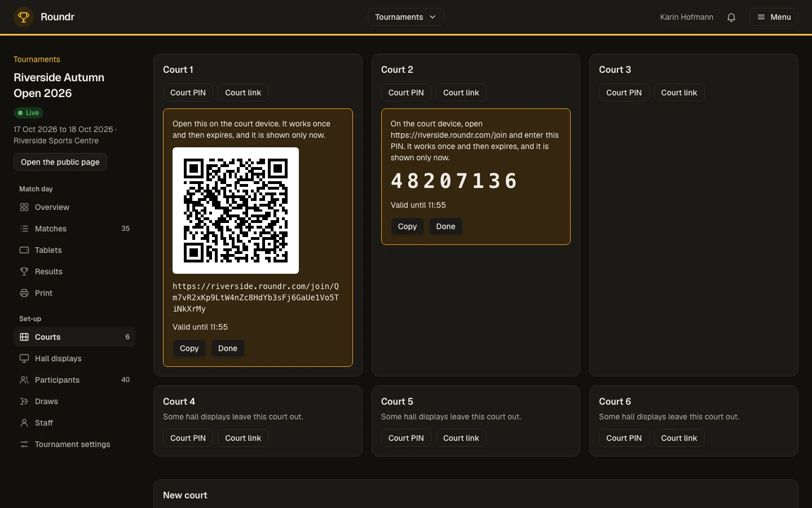Screen dimensions: 812x508
Task: Copy the Court 1 join link
Action: coord(189,348)
